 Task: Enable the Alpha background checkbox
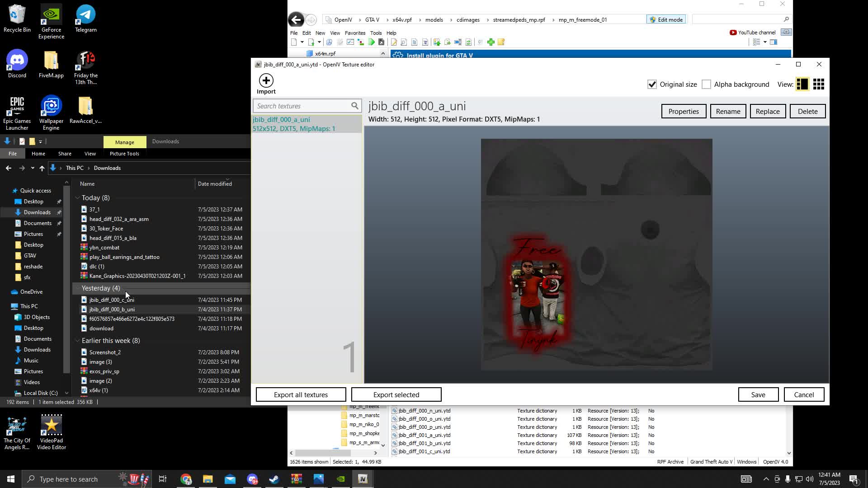[x=706, y=84]
